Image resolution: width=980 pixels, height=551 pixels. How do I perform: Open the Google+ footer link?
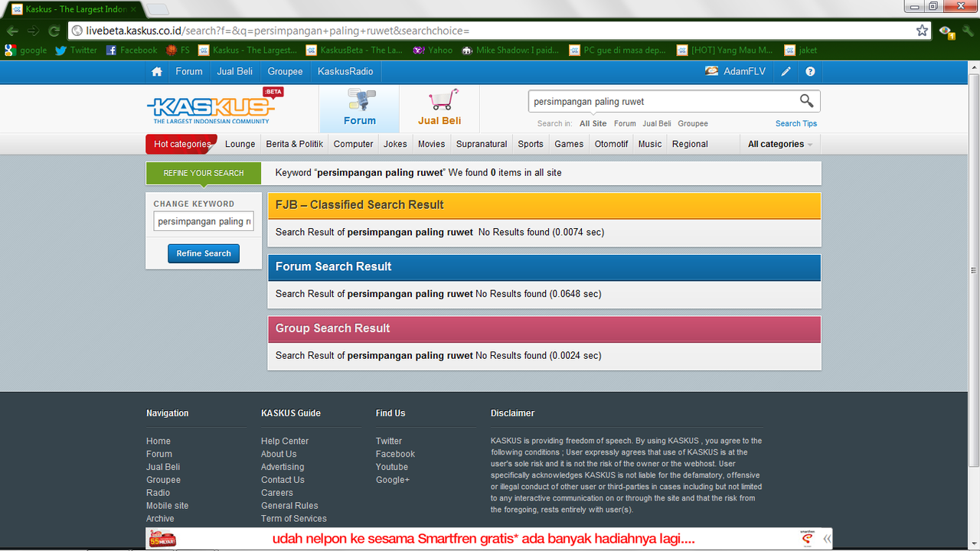[x=393, y=480]
